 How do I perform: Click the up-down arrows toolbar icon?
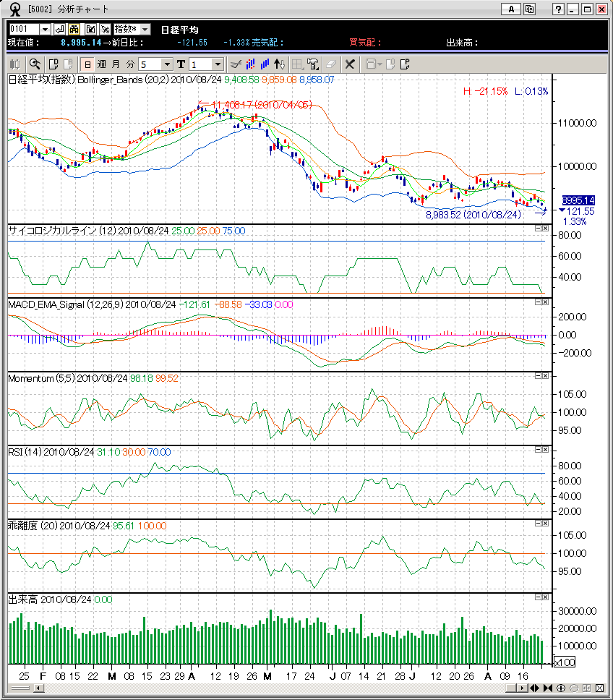[280, 64]
